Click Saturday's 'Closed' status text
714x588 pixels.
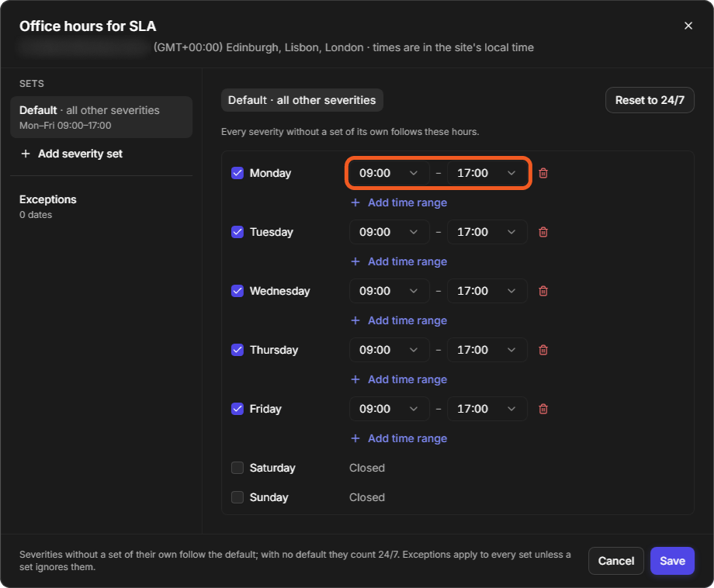(367, 468)
